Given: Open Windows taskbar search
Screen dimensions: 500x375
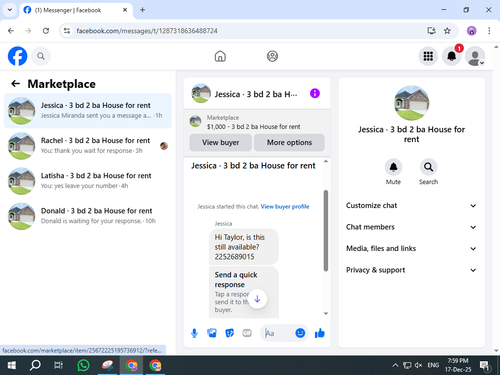Looking at the screenshot, I should [x=35, y=365].
